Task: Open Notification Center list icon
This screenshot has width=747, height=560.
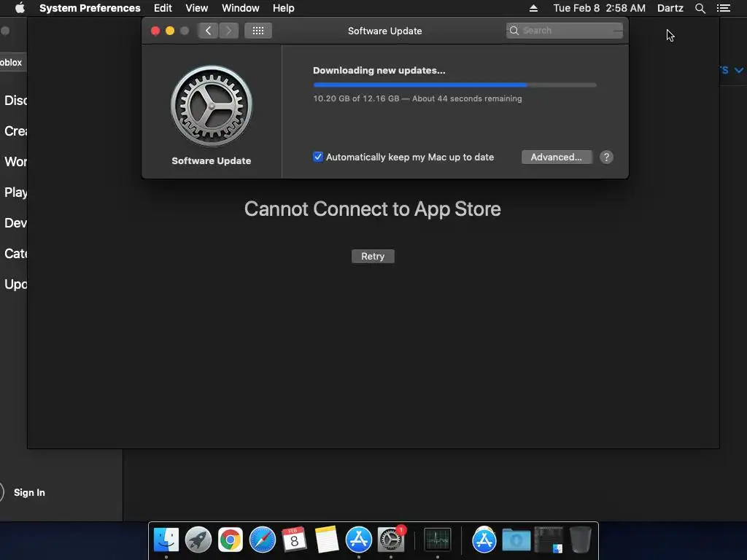Action: click(x=724, y=8)
